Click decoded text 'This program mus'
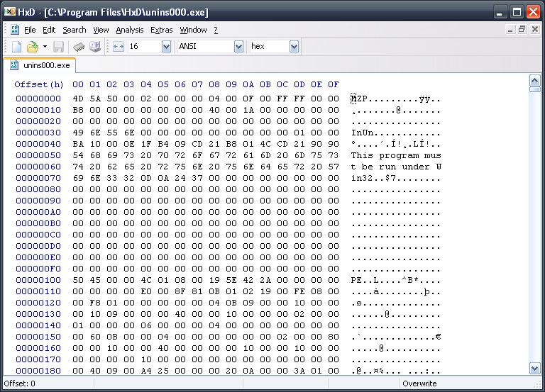The width and height of the screenshot is (545, 392). [x=395, y=155]
